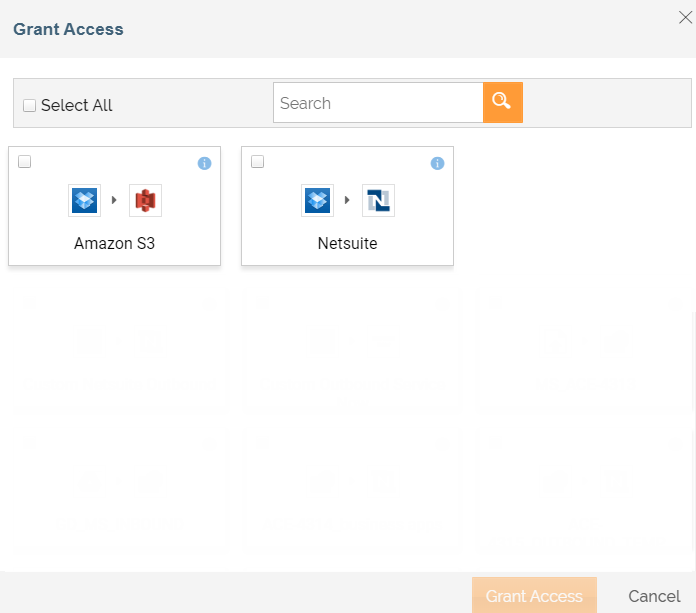Tick the Amazon S3 card checkbox
The width and height of the screenshot is (696, 613).
pos(25,162)
